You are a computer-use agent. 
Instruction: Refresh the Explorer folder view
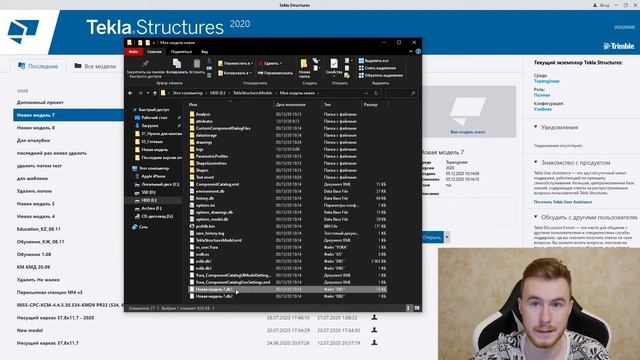(376, 93)
